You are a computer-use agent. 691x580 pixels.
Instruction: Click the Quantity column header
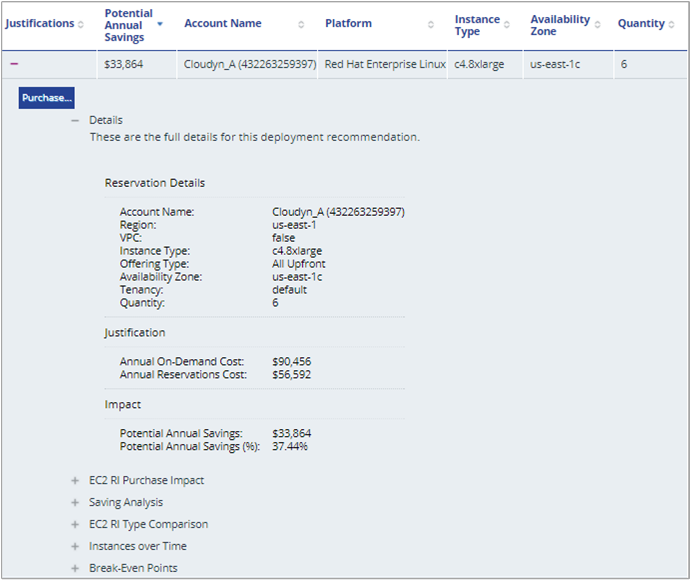coord(641,23)
